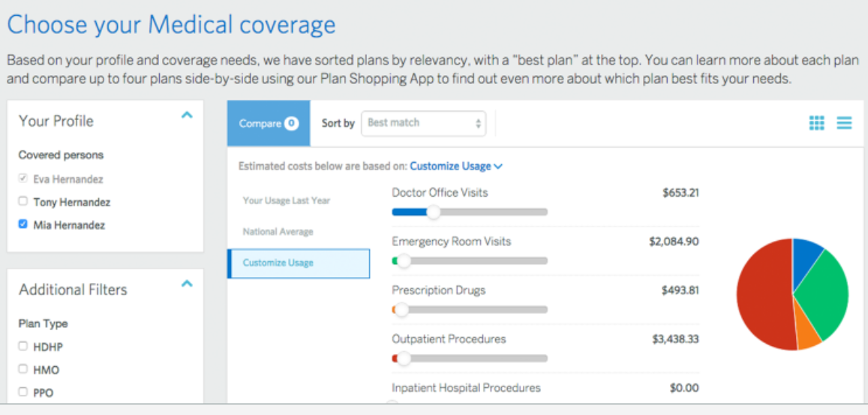Expand the Customize Usage dropdown link
Screen dimensions: 868x415
click(x=456, y=167)
